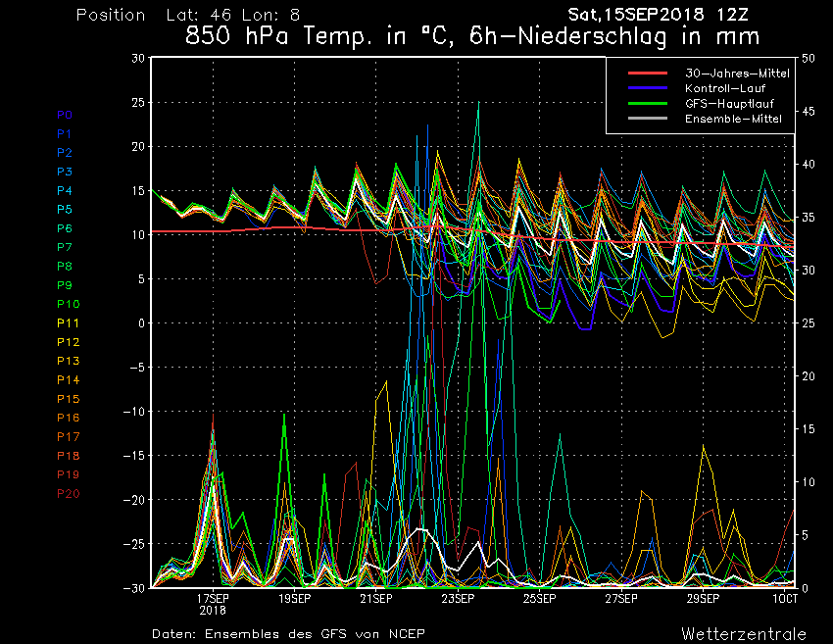Select ensemble member label P13
Screen dimensions: 833x644
tap(68, 361)
